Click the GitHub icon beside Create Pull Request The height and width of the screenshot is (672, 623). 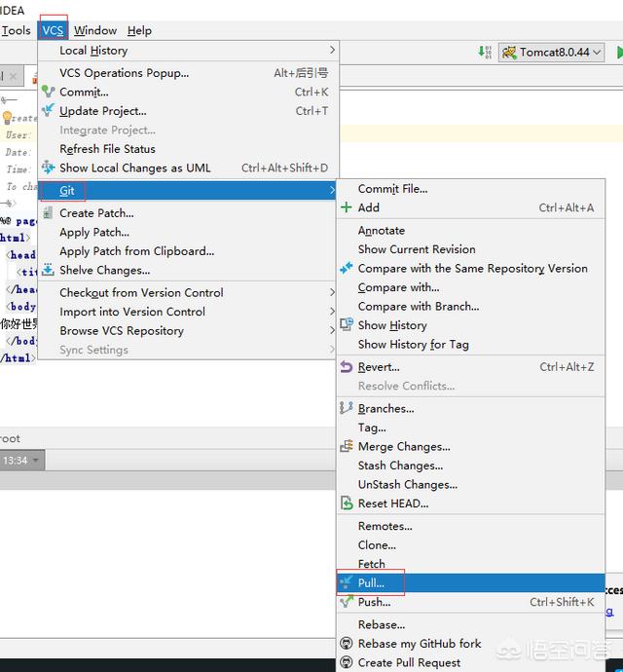[347, 662]
